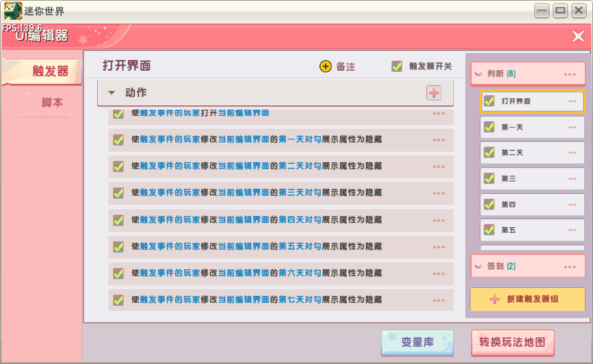Open options for the 第一天对勾 action row
593x364 pixels.
click(x=439, y=140)
